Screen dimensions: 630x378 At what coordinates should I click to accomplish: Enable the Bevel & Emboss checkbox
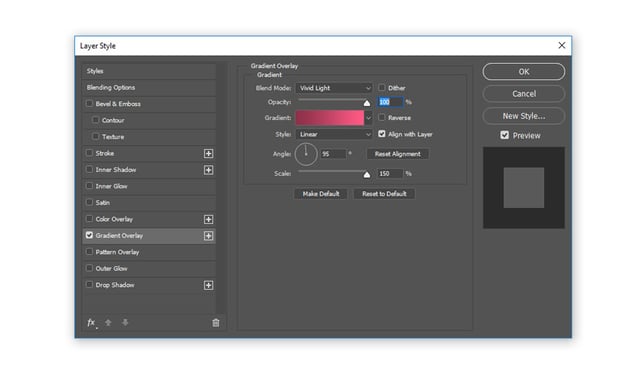point(89,103)
